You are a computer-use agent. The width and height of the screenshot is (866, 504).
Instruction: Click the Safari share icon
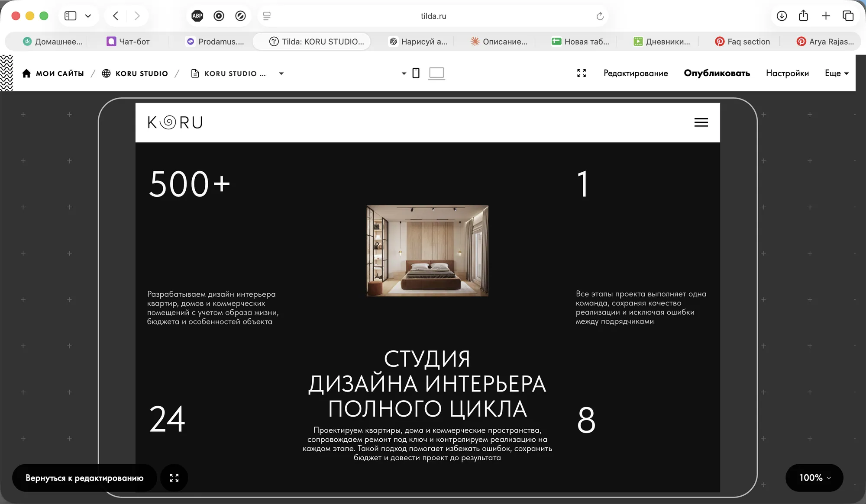tap(803, 16)
